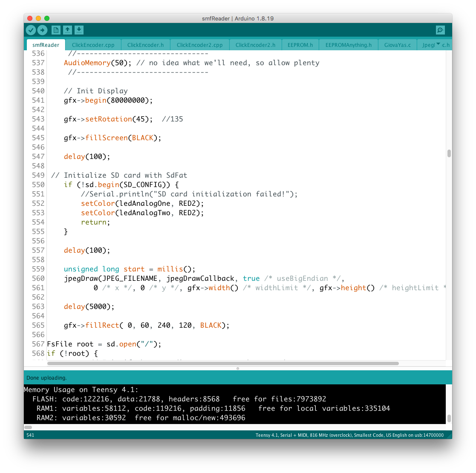Image resolution: width=476 pixels, height=473 pixels.
Task: Click the console vertical scrollbar thumb
Action: pos(449,418)
